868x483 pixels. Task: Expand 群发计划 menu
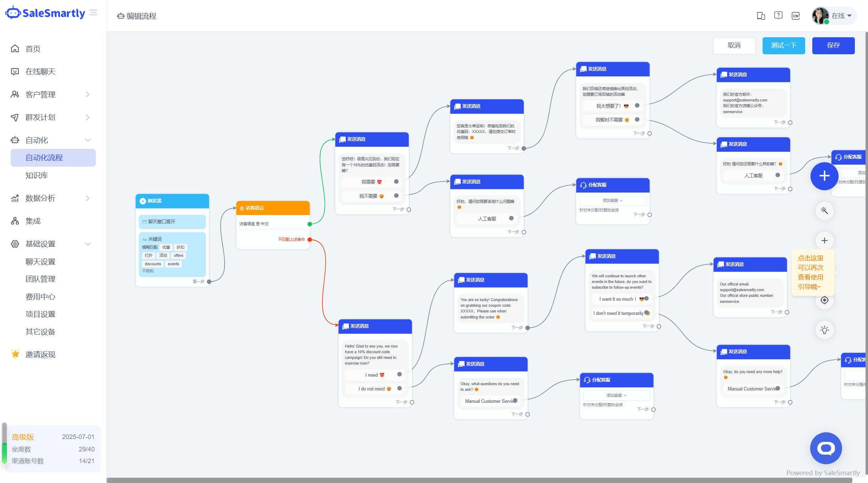(x=50, y=117)
